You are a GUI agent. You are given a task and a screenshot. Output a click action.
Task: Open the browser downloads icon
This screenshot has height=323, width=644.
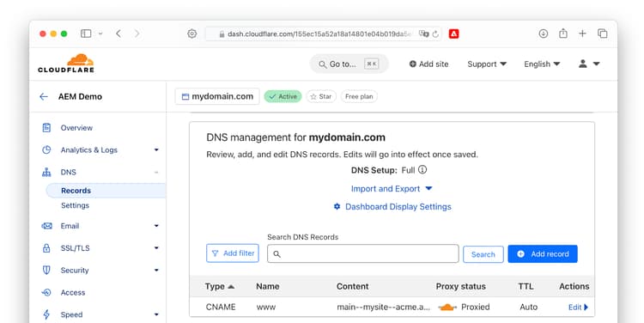[x=544, y=34]
